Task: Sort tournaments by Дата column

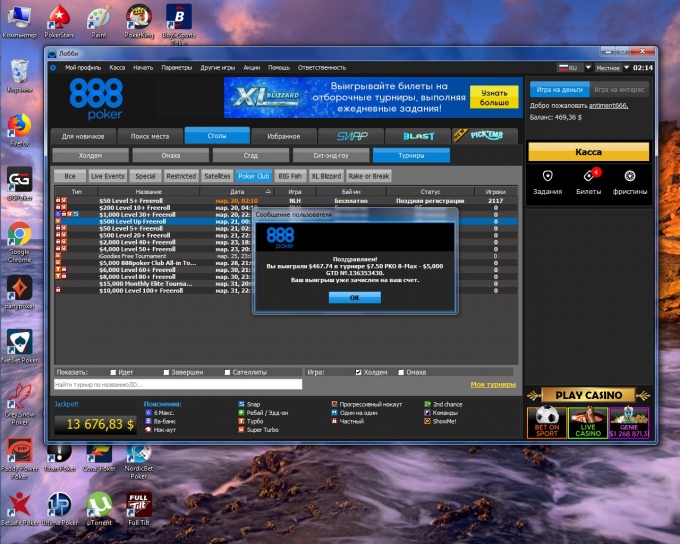Action: tap(237, 191)
